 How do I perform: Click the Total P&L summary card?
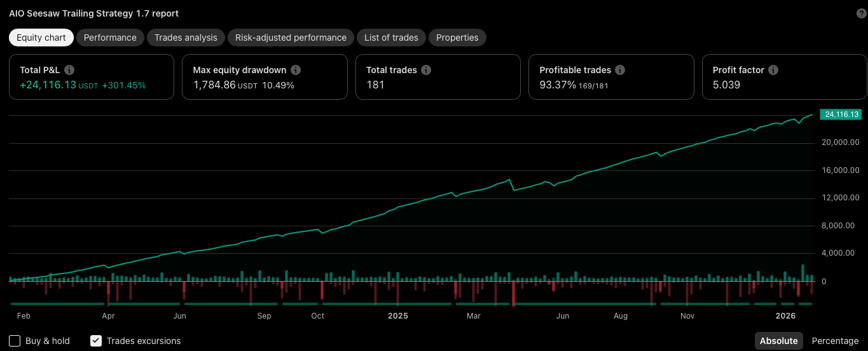tap(91, 77)
